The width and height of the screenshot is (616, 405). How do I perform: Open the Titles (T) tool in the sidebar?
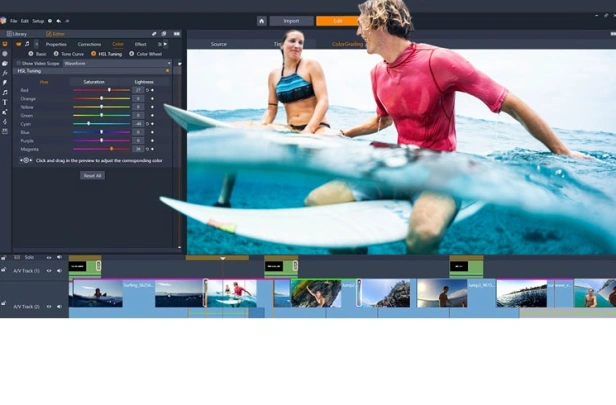coord(5,102)
